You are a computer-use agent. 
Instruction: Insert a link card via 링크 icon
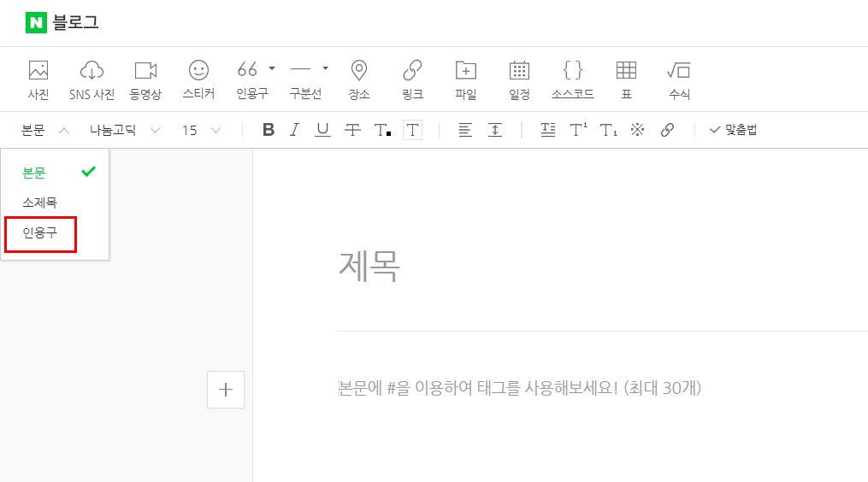[x=412, y=79]
